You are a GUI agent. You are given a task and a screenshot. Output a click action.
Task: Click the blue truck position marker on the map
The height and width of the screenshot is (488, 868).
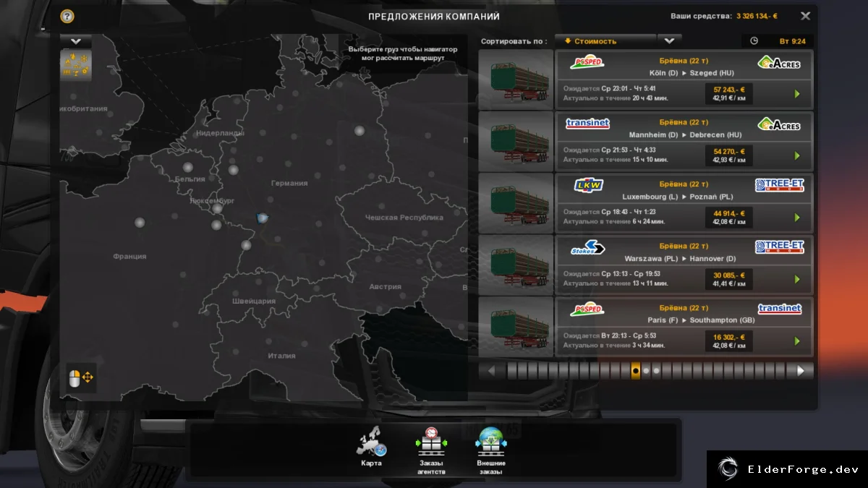point(263,217)
